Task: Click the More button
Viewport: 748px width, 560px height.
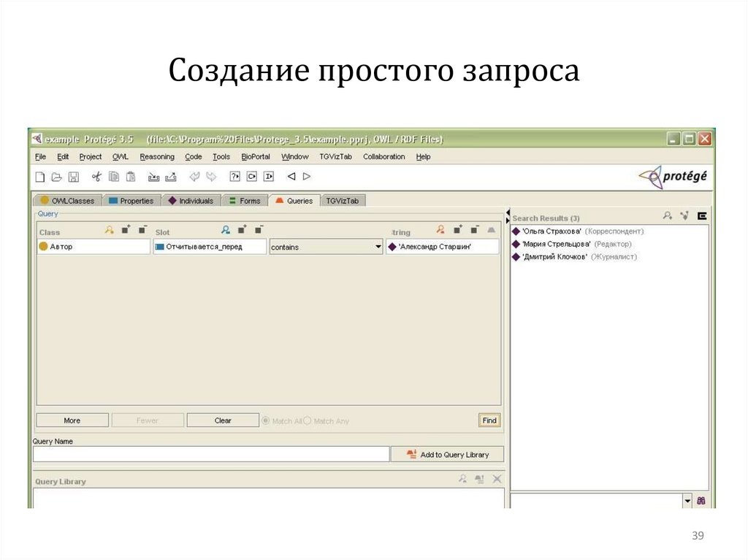Action: click(x=72, y=421)
